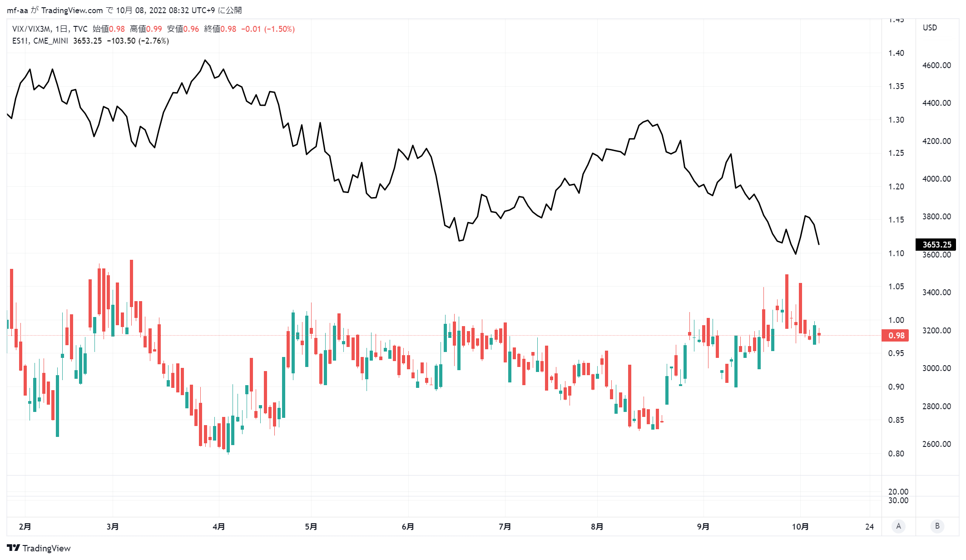Click the 5月 time axis label
Screen dimensions: 966x560
point(311,527)
